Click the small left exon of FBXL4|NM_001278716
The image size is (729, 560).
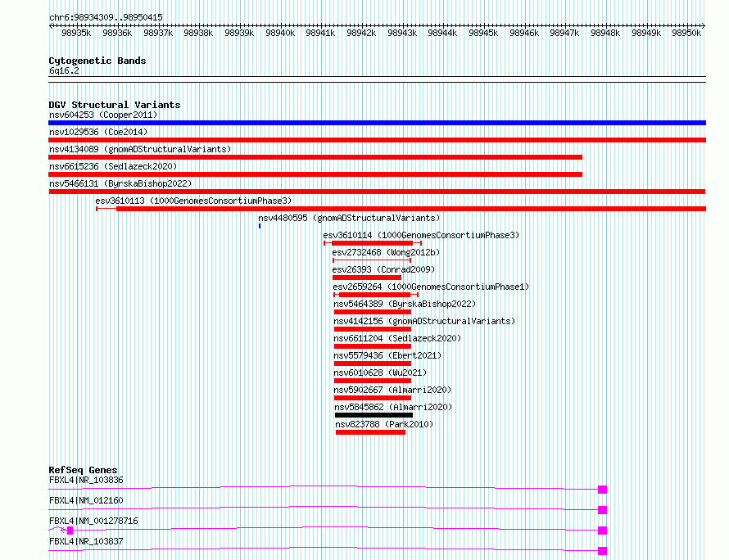[70, 531]
